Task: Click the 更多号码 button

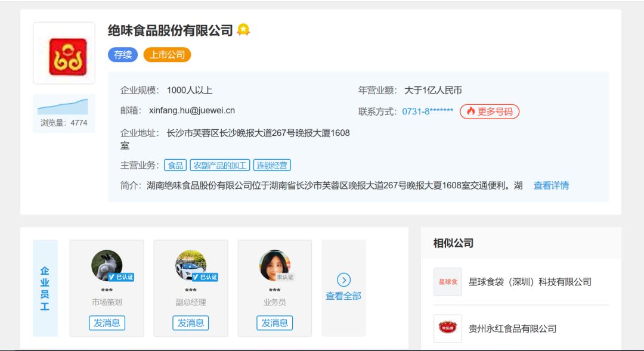Action: point(488,112)
